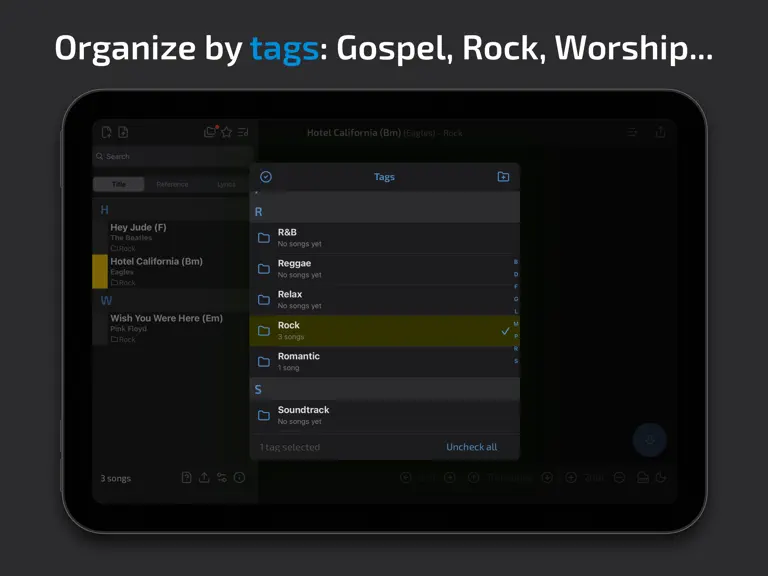Open the Hotel California (Bm) song
Screen dimensions: 768x576
click(x=170, y=271)
